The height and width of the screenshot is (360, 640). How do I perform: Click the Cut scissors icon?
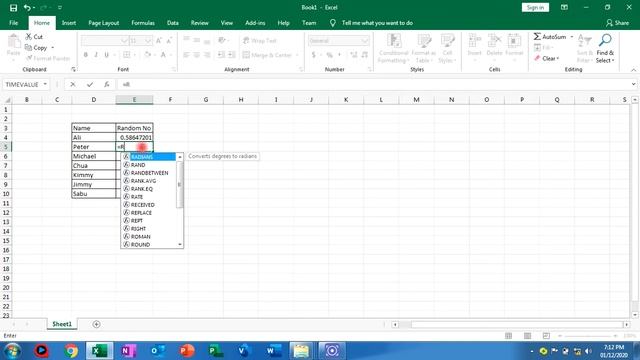click(x=29, y=36)
